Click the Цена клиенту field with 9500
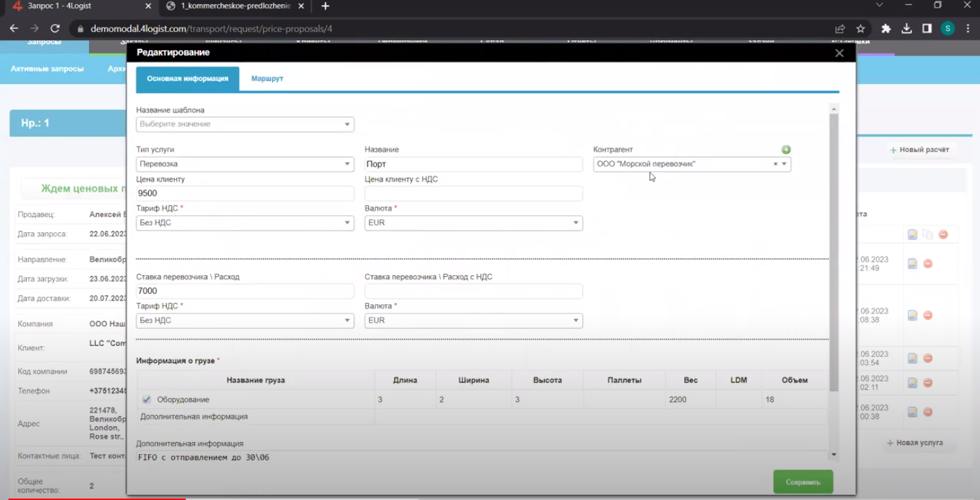Screen dimensions: 980x500 pyautogui.click(x=245, y=194)
